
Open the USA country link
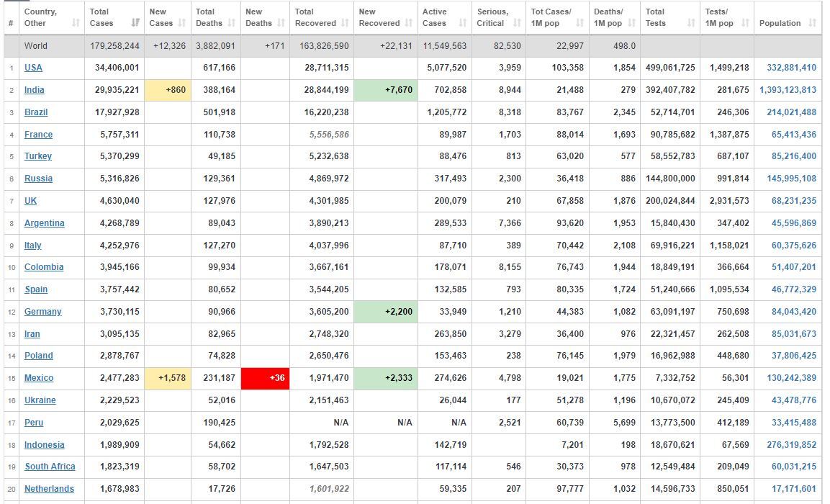point(33,67)
